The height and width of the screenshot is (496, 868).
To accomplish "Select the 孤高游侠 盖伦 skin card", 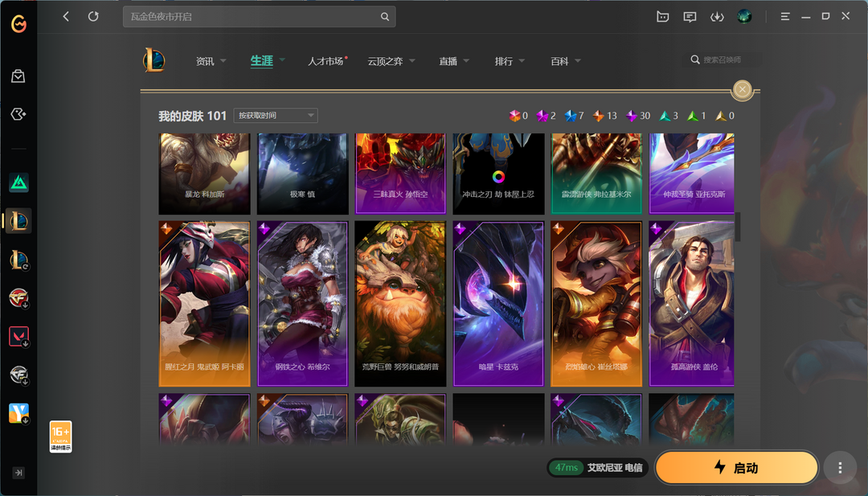I will [691, 304].
